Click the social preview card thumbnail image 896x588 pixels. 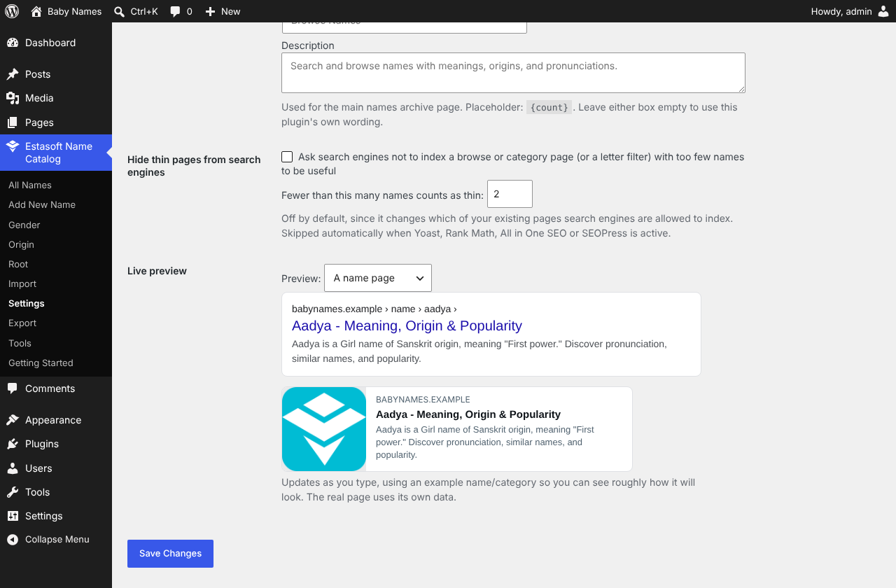click(324, 429)
